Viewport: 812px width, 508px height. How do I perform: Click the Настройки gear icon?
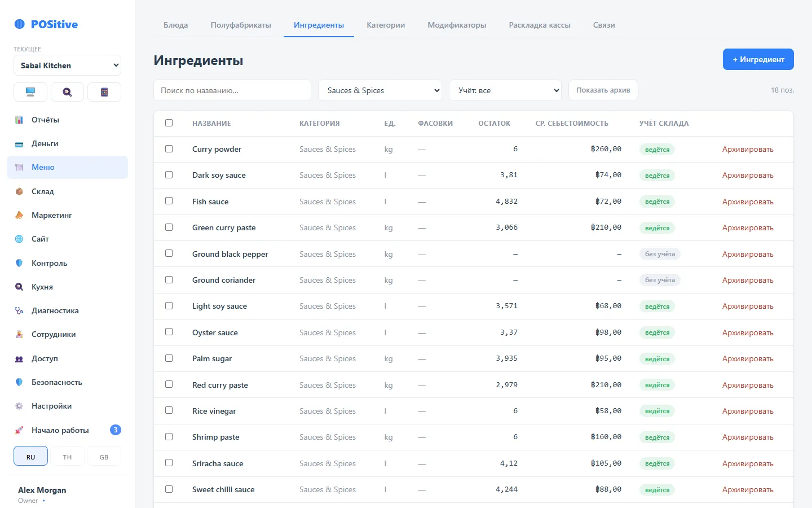pyautogui.click(x=19, y=406)
